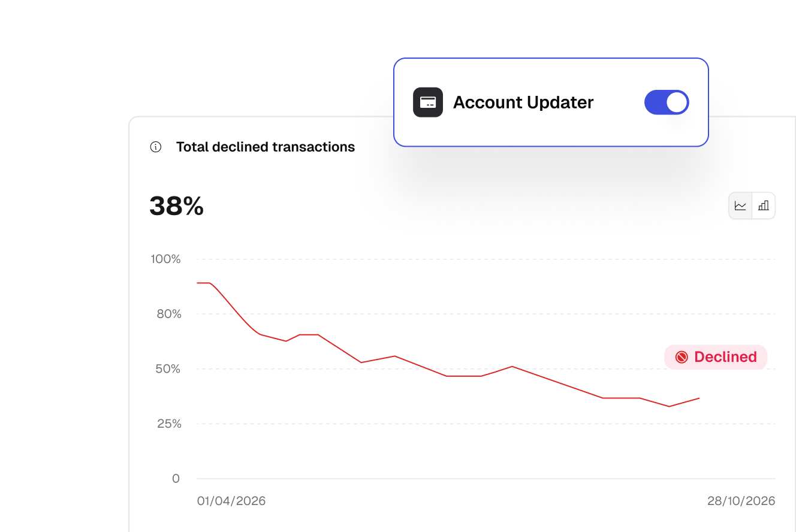796x532 pixels.
Task: Click the 0 y-axis label
Action: tap(176, 479)
